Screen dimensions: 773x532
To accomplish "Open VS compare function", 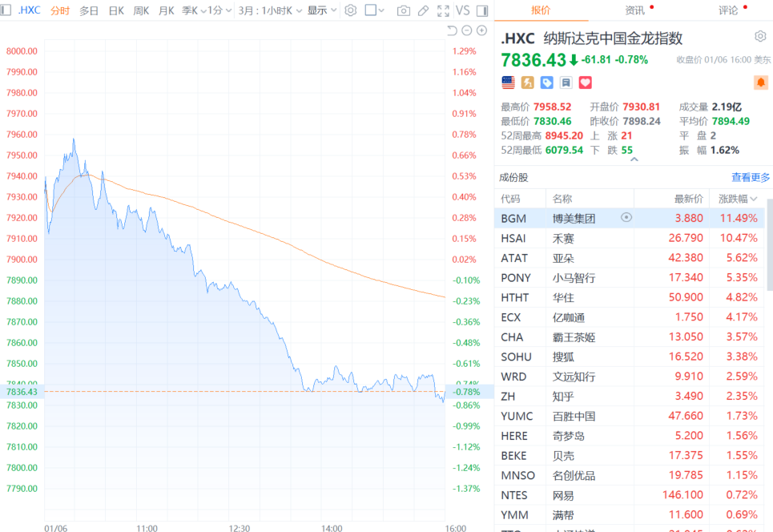I will (x=462, y=10).
